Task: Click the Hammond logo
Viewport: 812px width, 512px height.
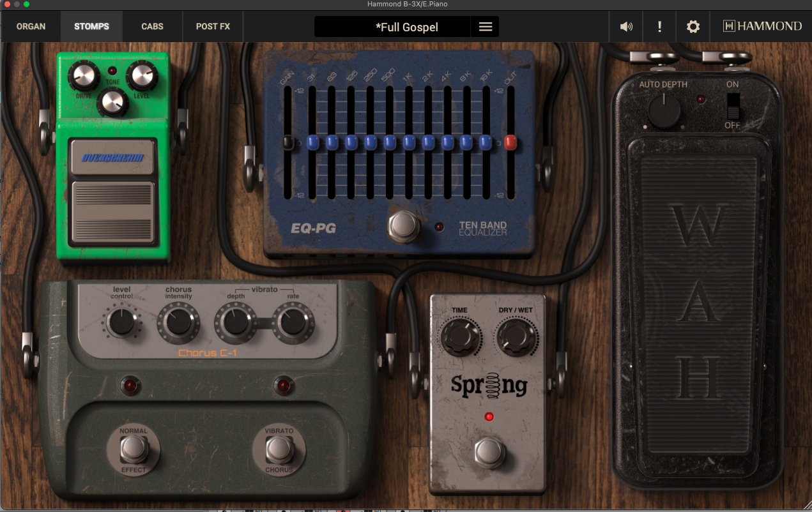Action: pos(762,26)
